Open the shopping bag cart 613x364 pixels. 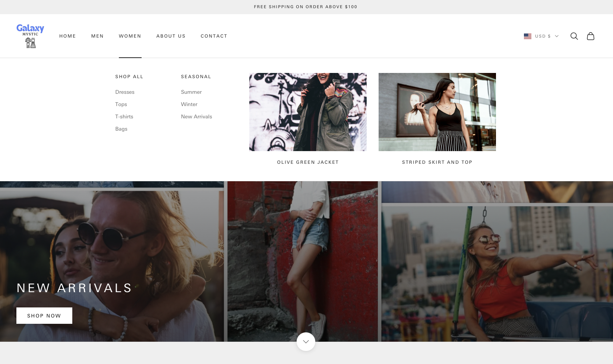pos(590,36)
